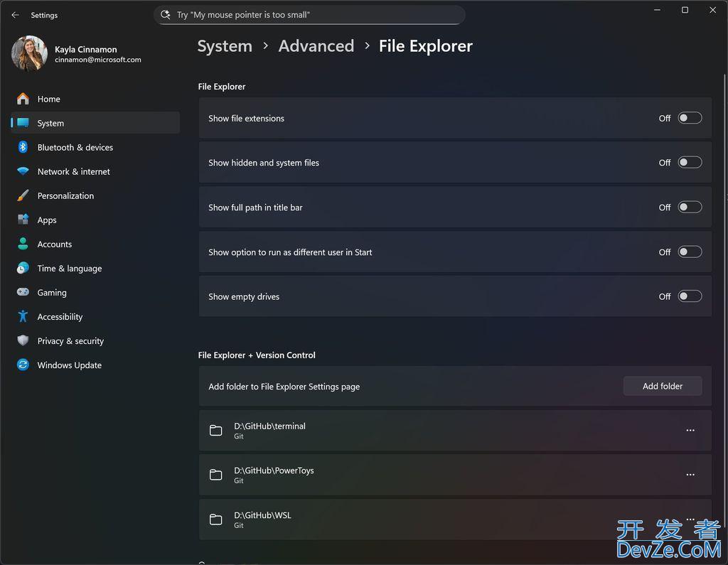The height and width of the screenshot is (565, 728).
Task: Select the Network & internet Wi-Fi icon
Action: 23,171
